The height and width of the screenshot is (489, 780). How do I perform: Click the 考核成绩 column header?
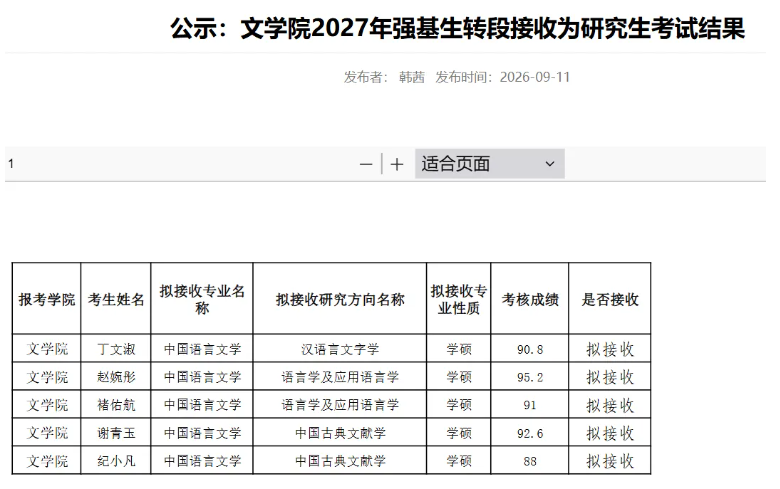click(530, 299)
